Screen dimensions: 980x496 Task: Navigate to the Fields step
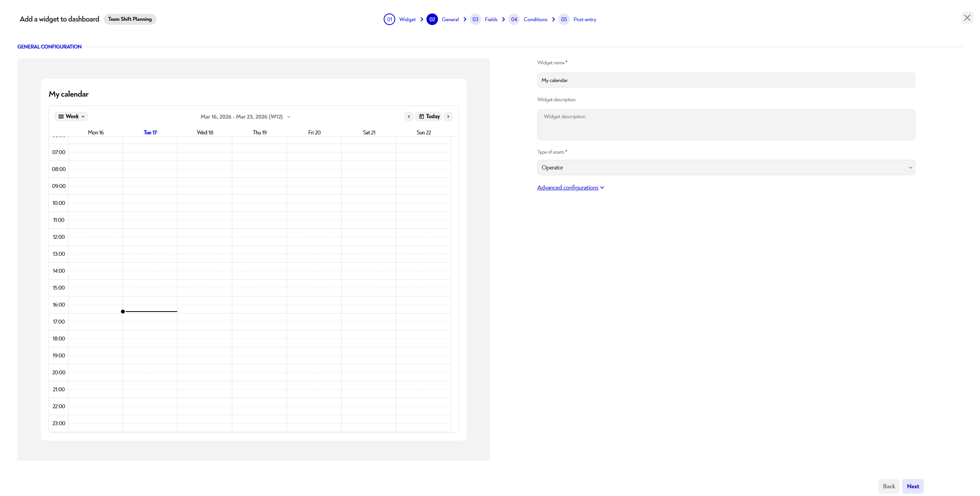click(x=491, y=19)
